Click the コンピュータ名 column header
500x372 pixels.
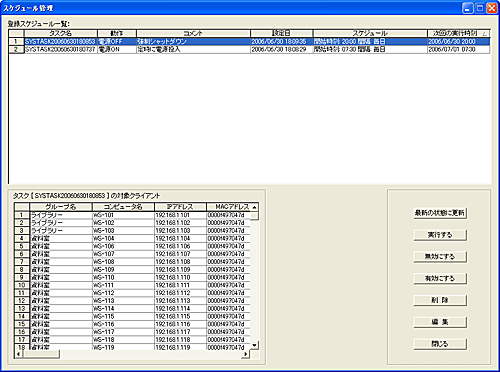[x=123, y=207]
